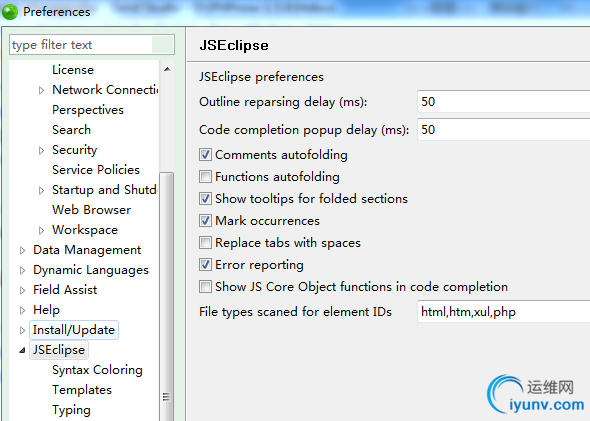Viewport: 590px width, 421px height.
Task: Click the tree vertical scrollbar thumb
Action: click(167, 296)
